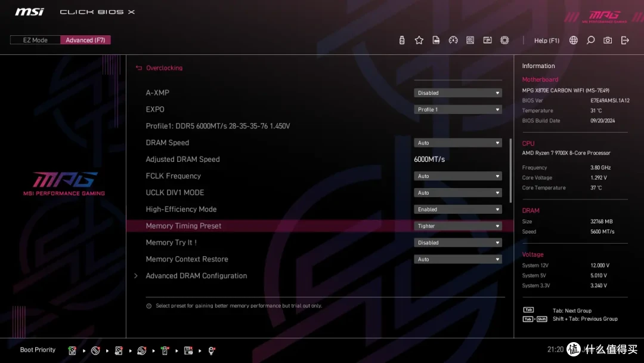Open the M-Flash USB drive icon
This screenshot has width=644, height=363.
point(402,40)
